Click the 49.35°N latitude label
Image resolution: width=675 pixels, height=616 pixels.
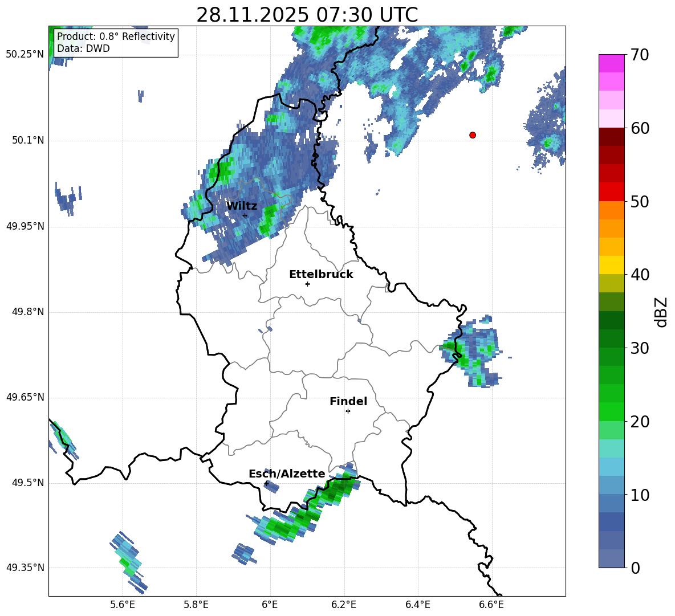pyautogui.click(x=25, y=568)
